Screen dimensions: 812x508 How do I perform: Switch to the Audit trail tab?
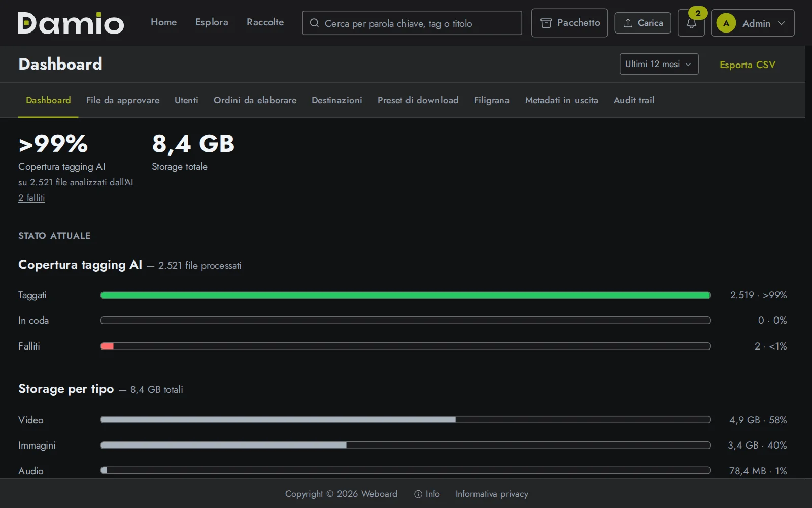click(633, 100)
